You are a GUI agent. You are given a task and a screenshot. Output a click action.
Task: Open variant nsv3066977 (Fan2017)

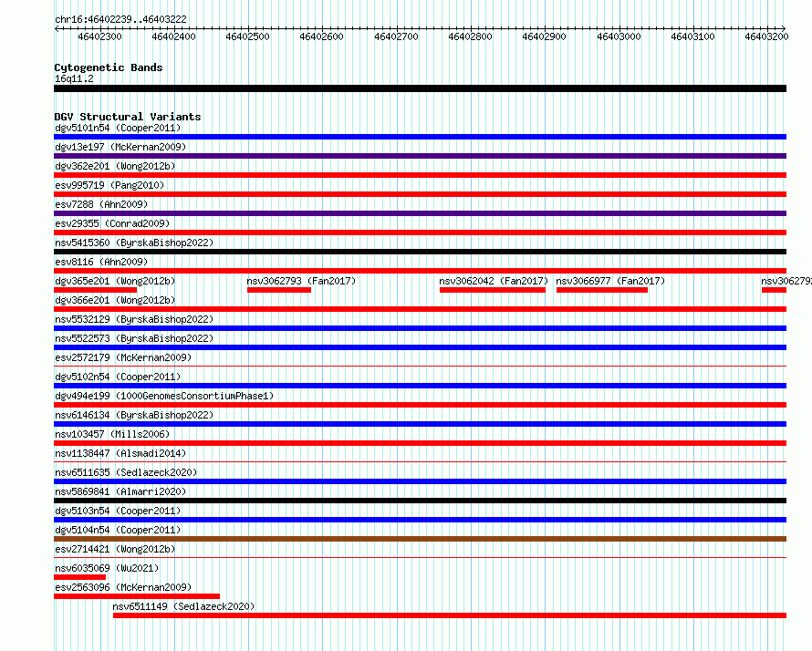[x=610, y=281]
